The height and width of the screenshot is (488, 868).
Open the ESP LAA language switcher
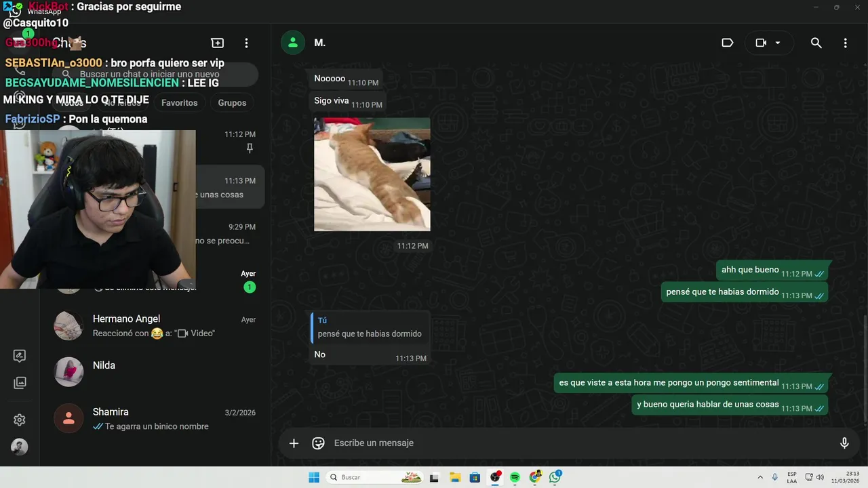click(792, 478)
